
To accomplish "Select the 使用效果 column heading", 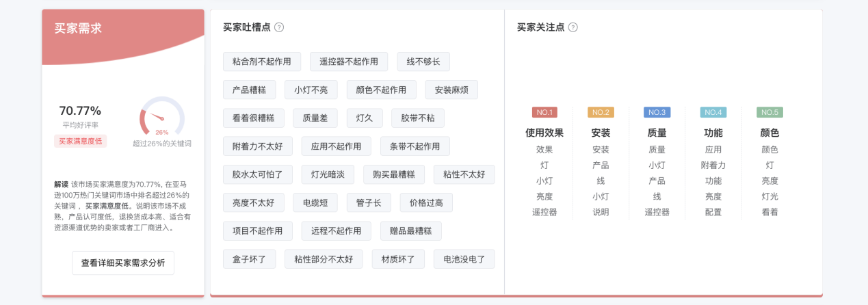I will click(x=544, y=133).
